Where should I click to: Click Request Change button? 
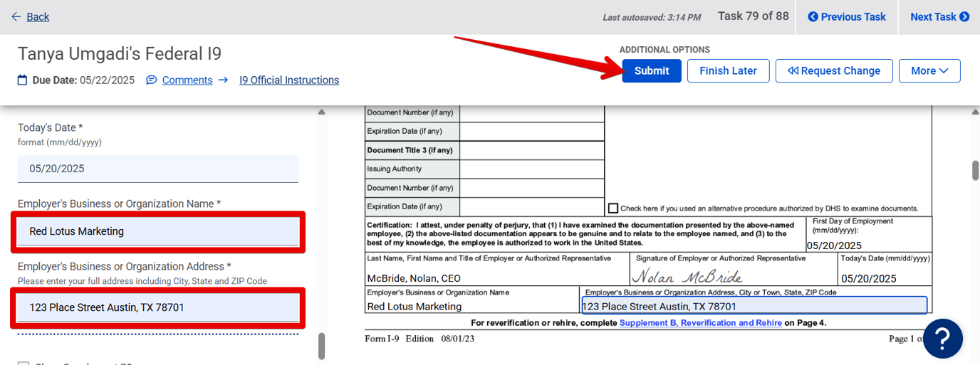coord(834,70)
